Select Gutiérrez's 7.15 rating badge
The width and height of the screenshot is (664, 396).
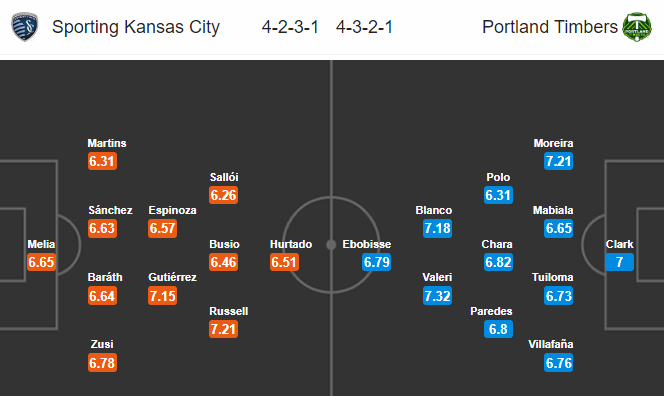pos(163,296)
